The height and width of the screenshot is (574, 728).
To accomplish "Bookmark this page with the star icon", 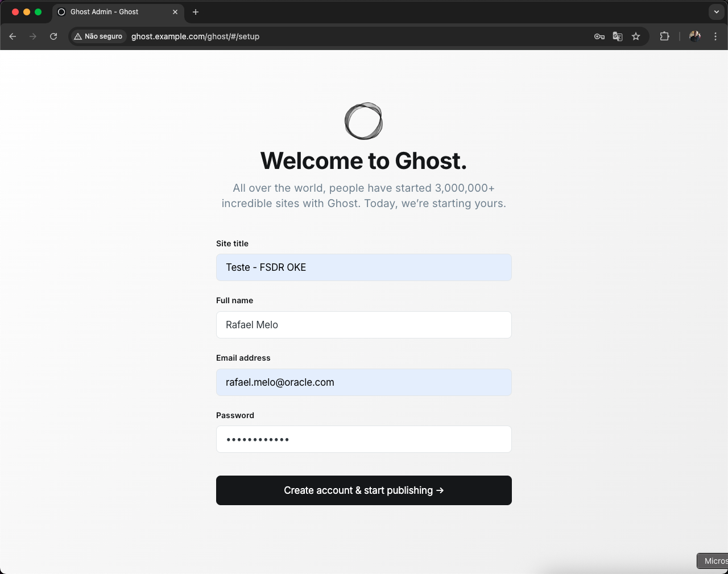I will coord(635,36).
